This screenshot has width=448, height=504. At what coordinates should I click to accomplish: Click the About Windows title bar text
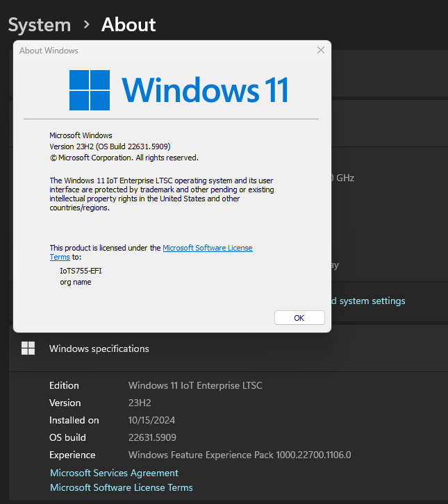49,51
